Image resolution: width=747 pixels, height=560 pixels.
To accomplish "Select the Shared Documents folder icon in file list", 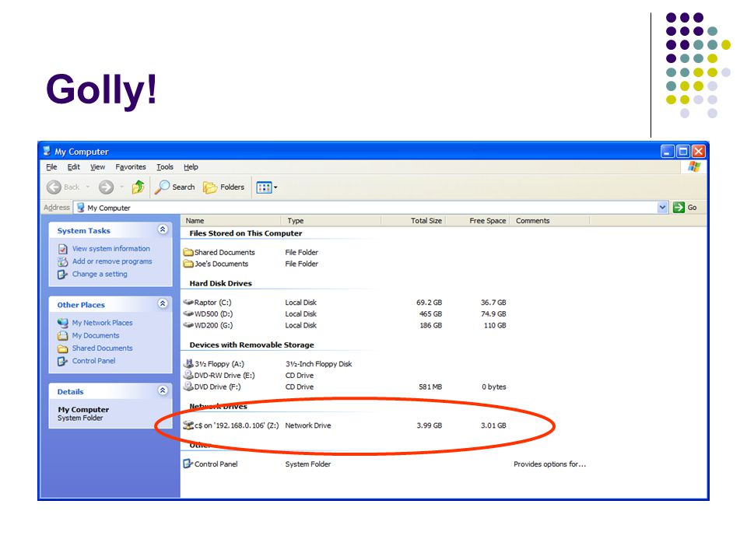I will pyautogui.click(x=188, y=252).
